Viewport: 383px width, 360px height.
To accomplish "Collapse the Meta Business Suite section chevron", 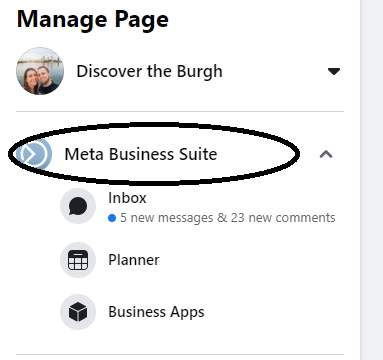I will 326,154.
